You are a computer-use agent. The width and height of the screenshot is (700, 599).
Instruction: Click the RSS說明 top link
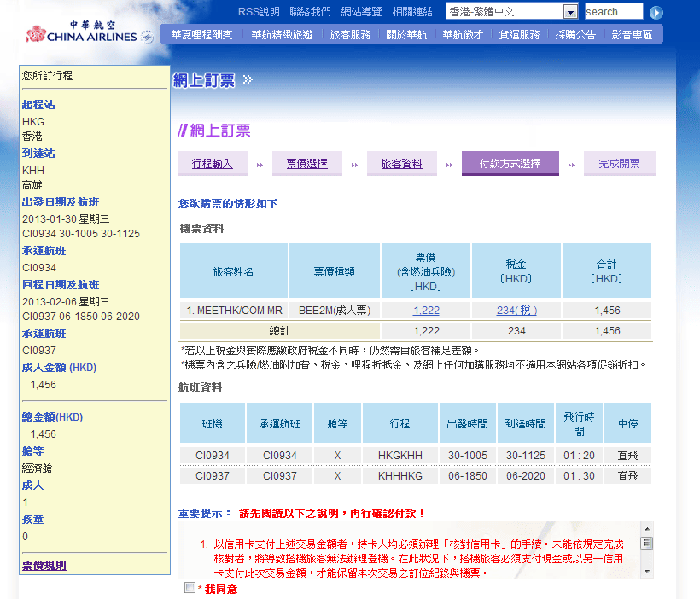(258, 12)
